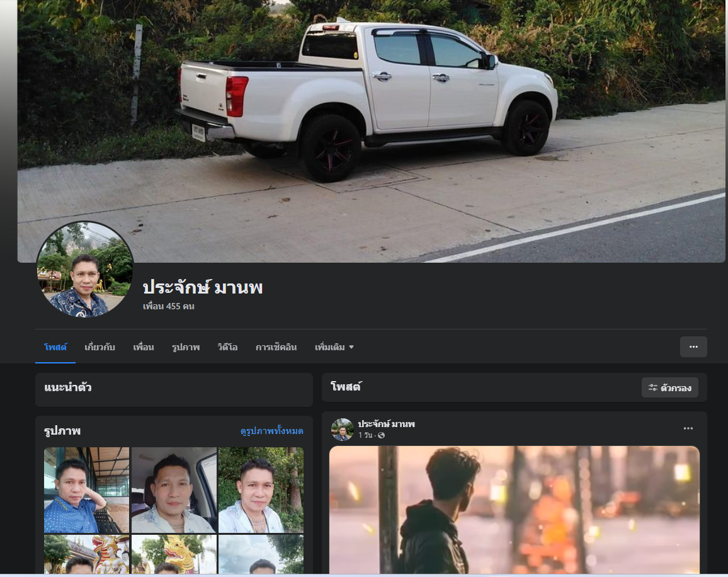Open the small author avatar on the post

click(342, 429)
